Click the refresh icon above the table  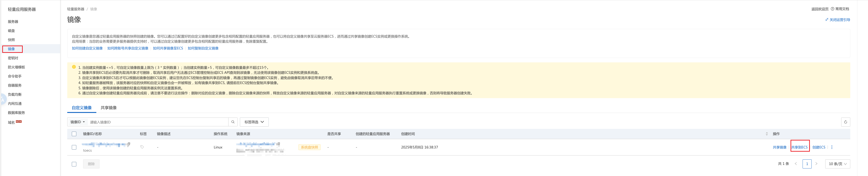845,122
